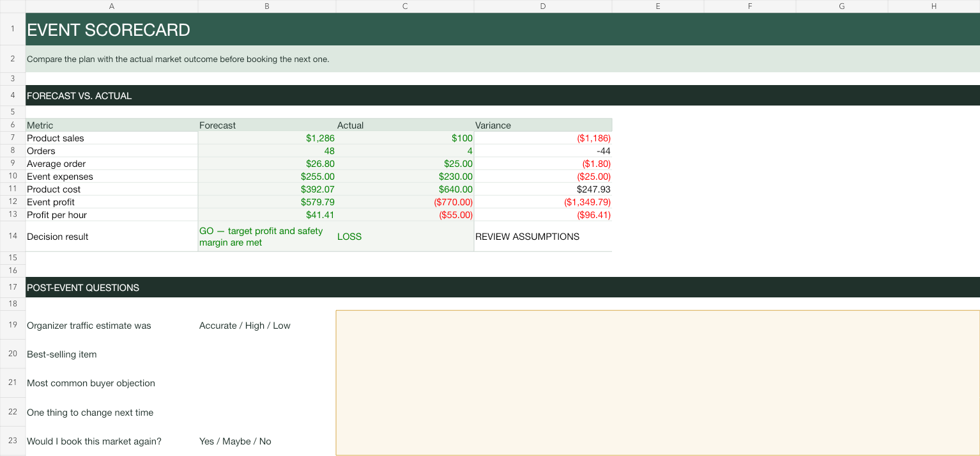
Task: Select the Event expenses label cell
Action: pos(112,177)
